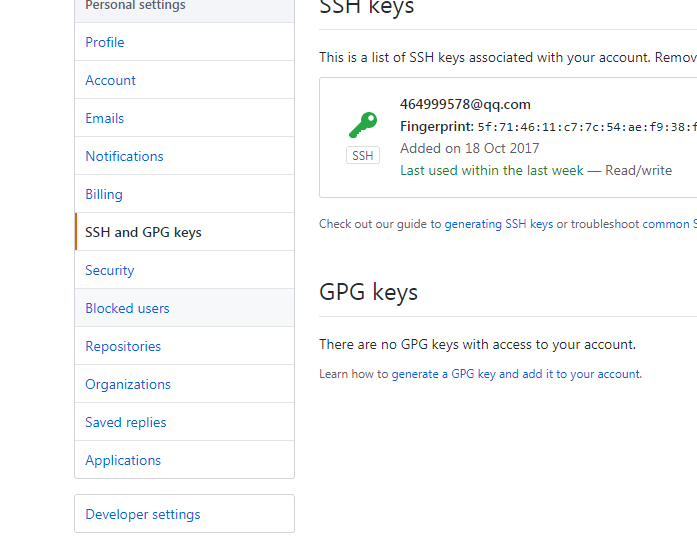Navigate to Security settings
This screenshot has height=538, width=697.
pyautogui.click(x=109, y=270)
